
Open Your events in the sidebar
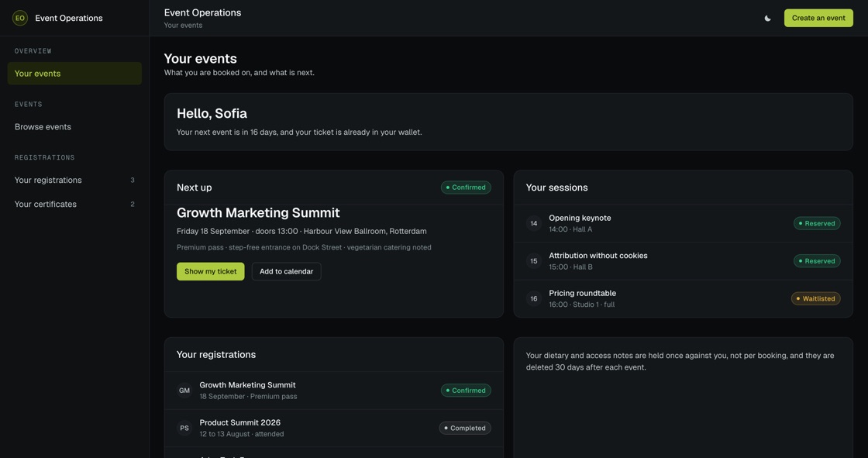click(74, 73)
